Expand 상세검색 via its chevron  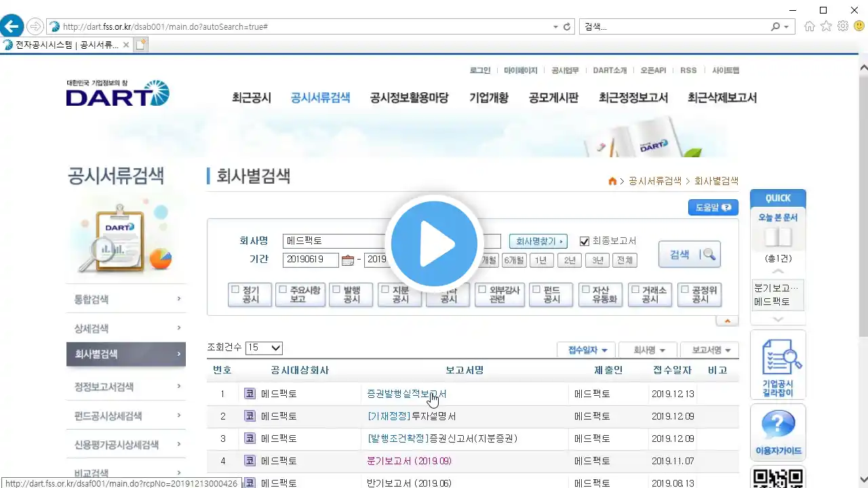179,328
